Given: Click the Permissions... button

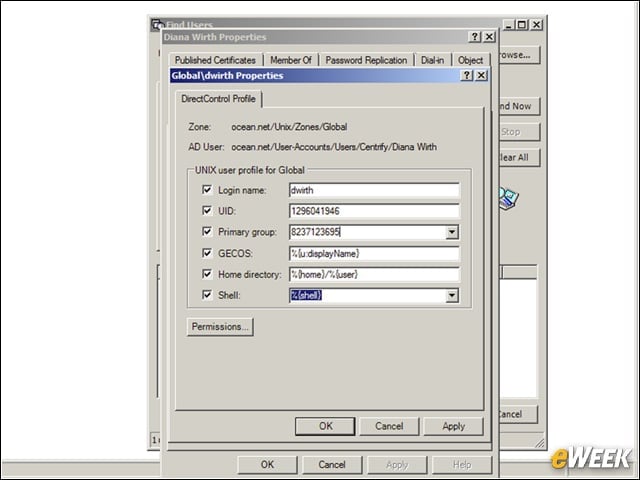Looking at the screenshot, I should [220, 327].
